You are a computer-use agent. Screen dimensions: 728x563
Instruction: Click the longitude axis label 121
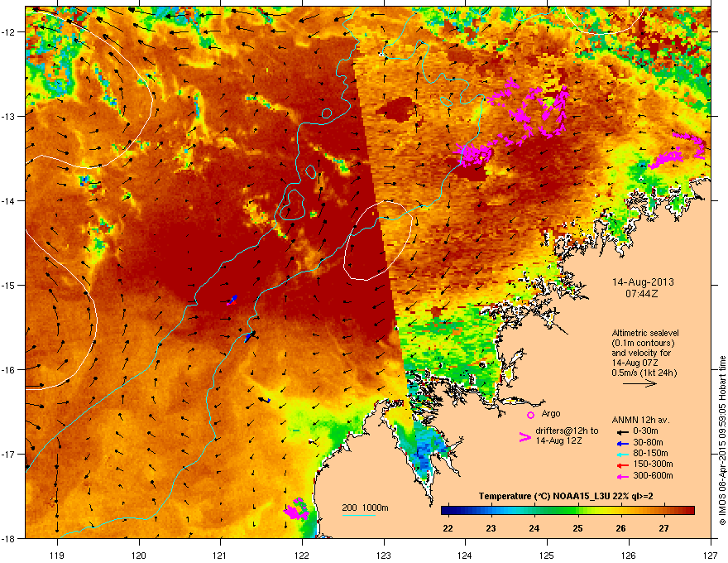[220, 555]
